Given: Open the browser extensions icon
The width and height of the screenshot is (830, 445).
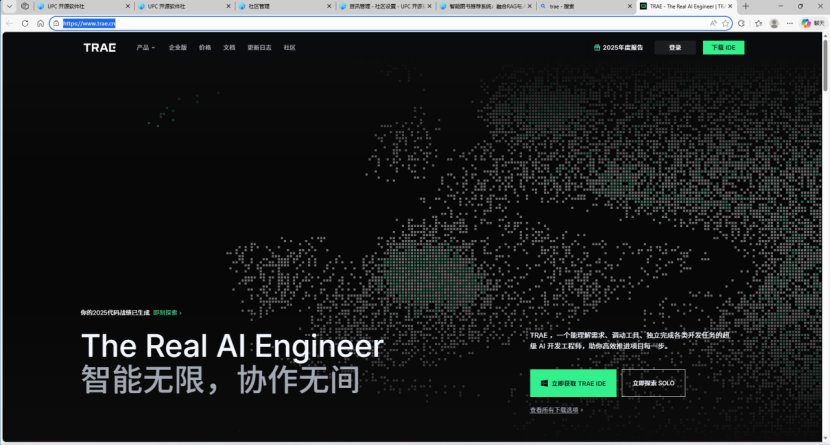Looking at the screenshot, I should [741, 23].
